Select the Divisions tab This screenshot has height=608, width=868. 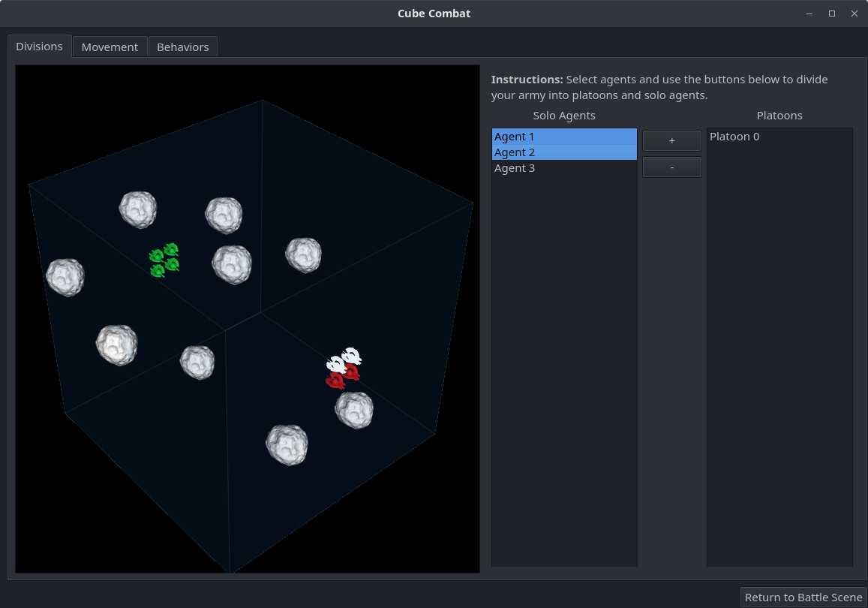39,46
